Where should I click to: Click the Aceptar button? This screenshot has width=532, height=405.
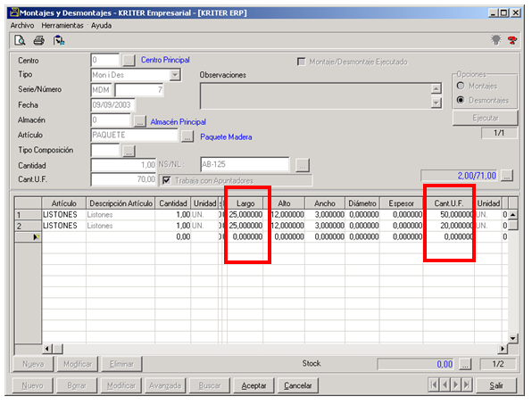tap(254, 385)
